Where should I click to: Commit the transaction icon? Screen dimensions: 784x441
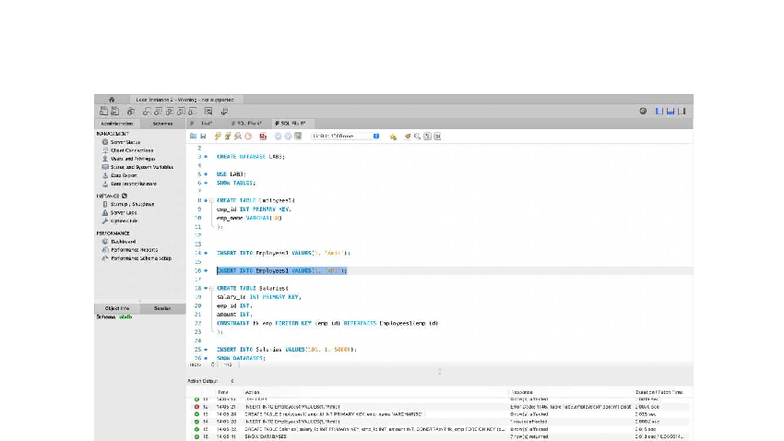click(278, 136)
